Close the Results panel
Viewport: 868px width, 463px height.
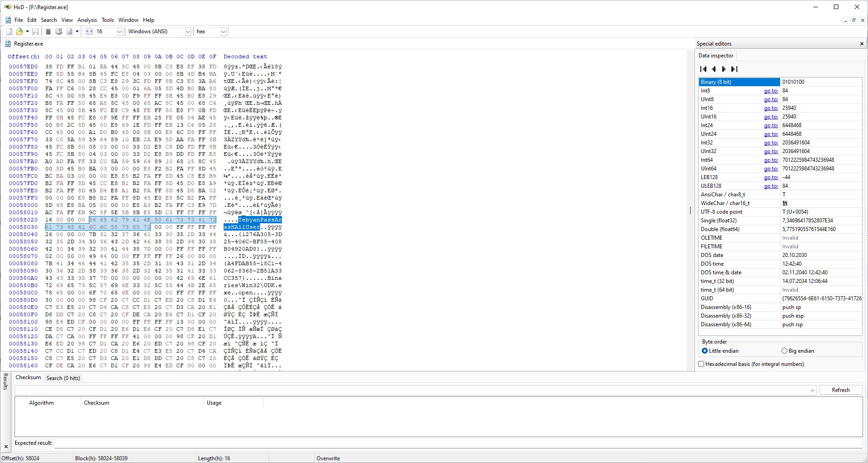6,447
